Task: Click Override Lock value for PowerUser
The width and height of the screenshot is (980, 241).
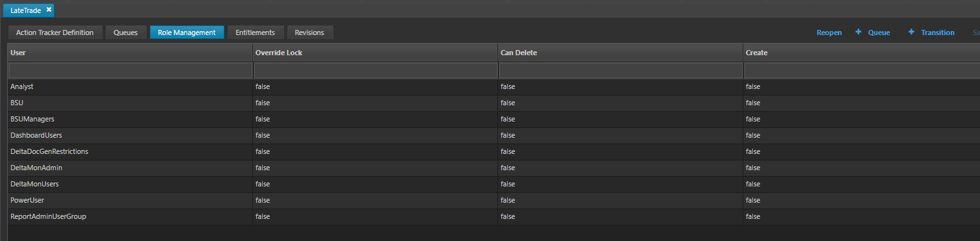Action: (x=263, y=200)
